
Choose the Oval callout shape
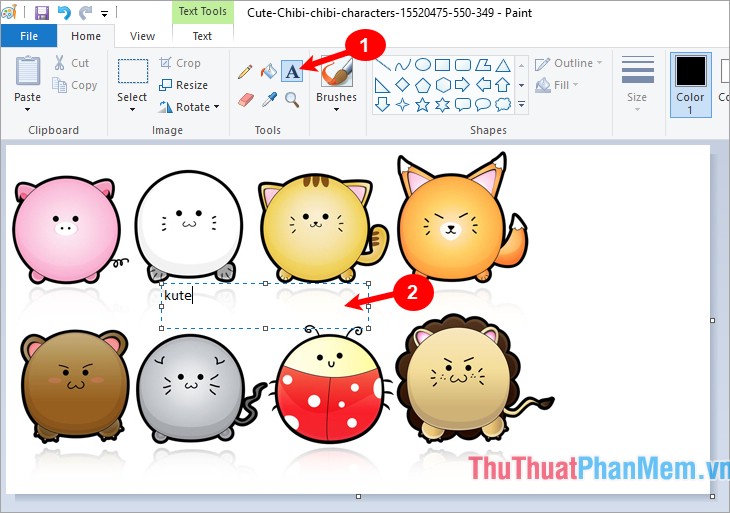[483, 104]
